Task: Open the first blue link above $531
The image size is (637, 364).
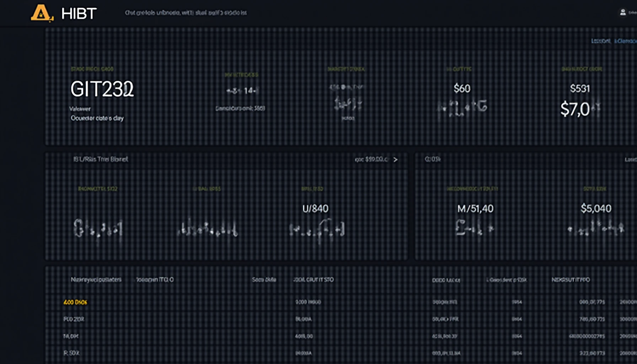Action: (600, 41)
